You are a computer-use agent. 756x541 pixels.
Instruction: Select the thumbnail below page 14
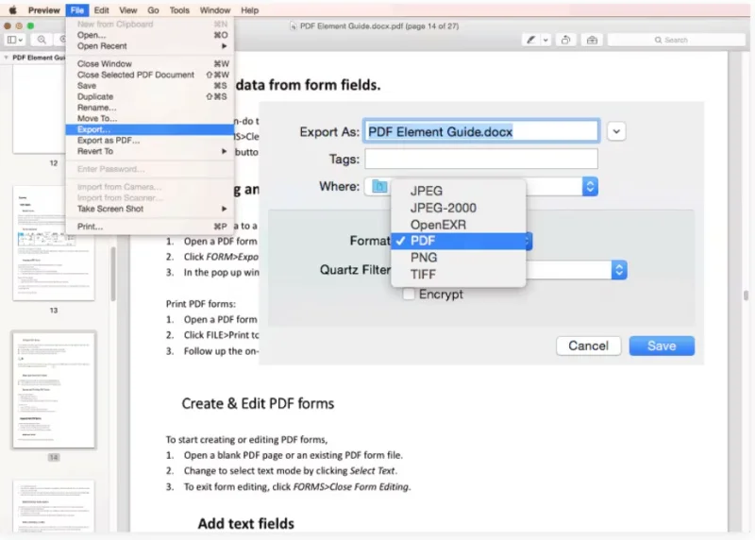pos(54,506)
